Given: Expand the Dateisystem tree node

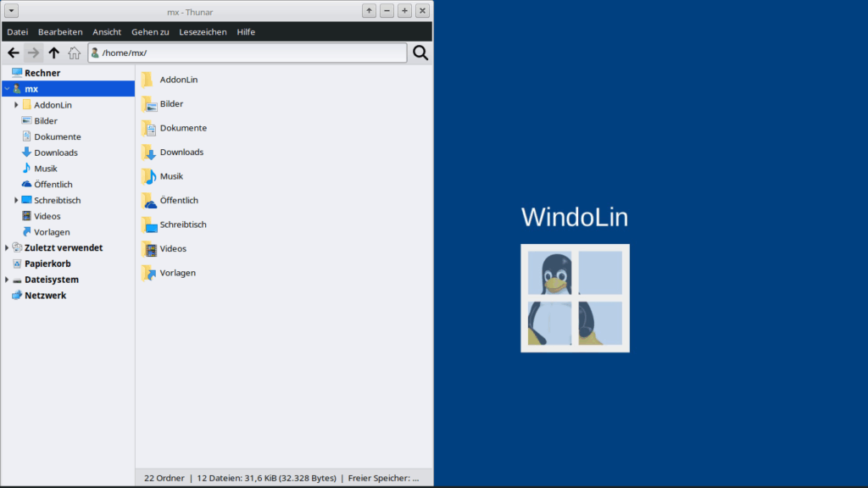Looking at the screenshot, I should coord(7,280).
